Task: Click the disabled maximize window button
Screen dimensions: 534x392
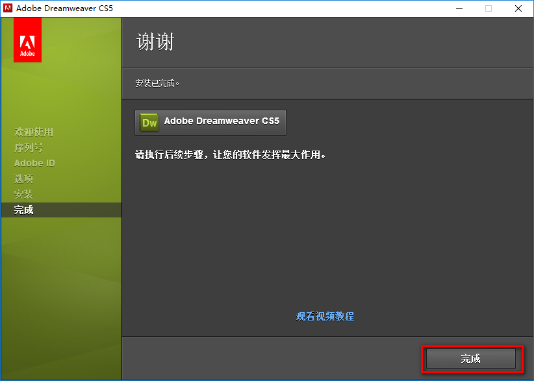Action: pyautogui.click(x=488, y=8)
